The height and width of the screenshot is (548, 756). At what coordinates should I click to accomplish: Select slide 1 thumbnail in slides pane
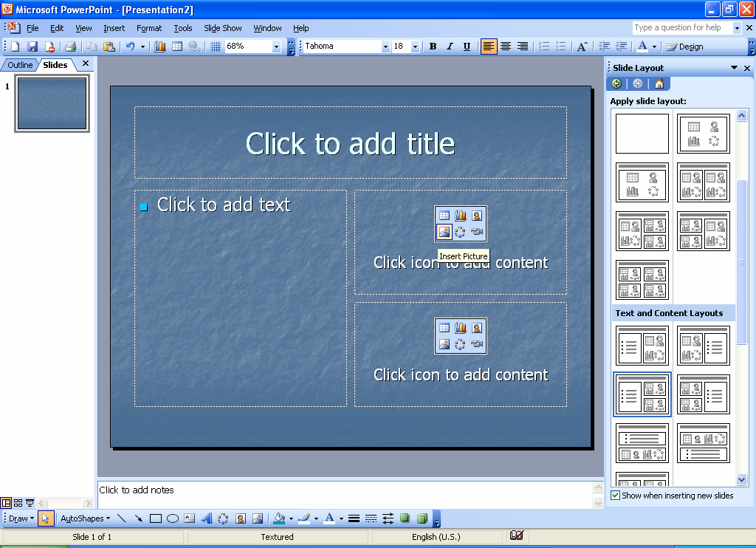(52, 103)
